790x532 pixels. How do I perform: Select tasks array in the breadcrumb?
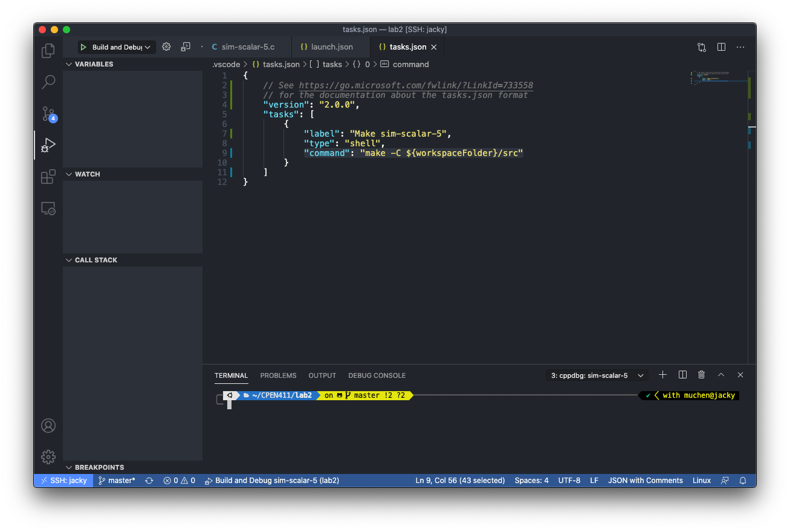[332, 64]
